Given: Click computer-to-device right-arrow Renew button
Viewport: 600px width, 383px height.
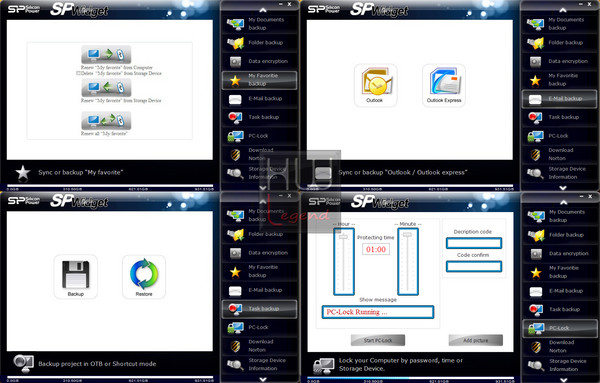Looking at the screenshot, I should [106, 54].
